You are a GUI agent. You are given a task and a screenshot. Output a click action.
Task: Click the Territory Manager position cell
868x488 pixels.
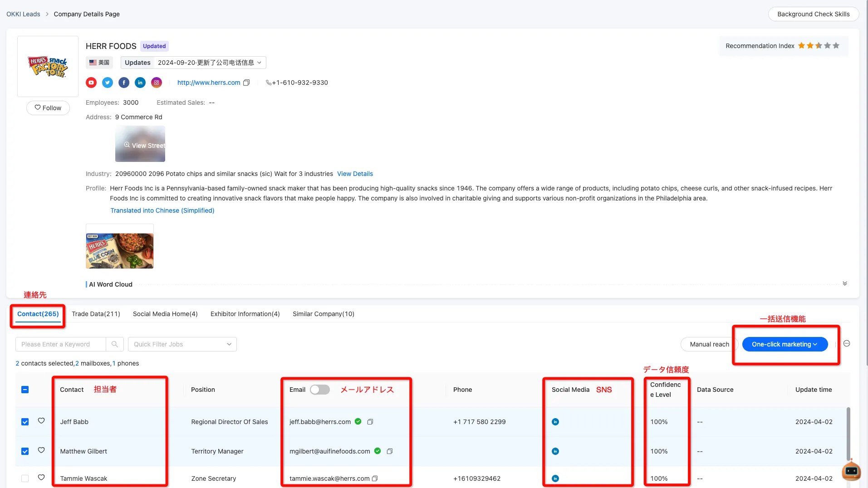point(217,451)
